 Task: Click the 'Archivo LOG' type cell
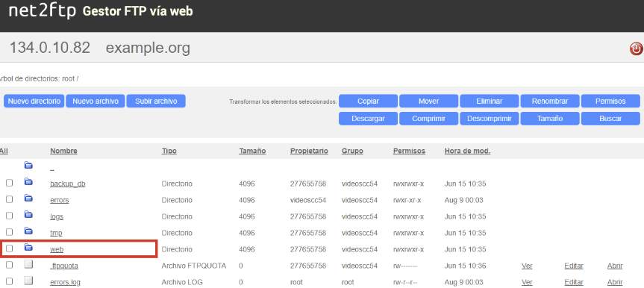click(x=182, y=282)
